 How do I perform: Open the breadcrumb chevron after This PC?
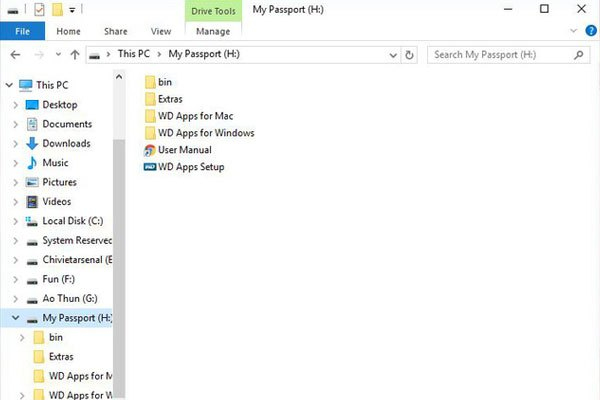tap(159, 54)
